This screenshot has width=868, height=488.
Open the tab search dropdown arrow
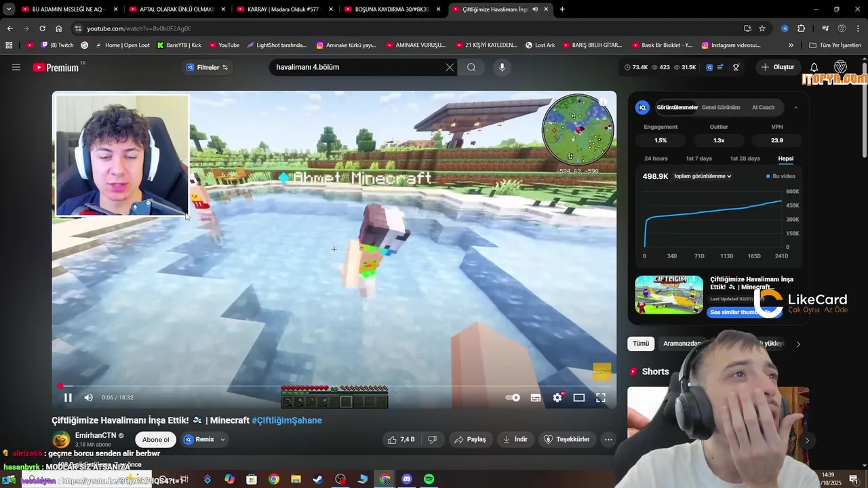tap(9, 9)
